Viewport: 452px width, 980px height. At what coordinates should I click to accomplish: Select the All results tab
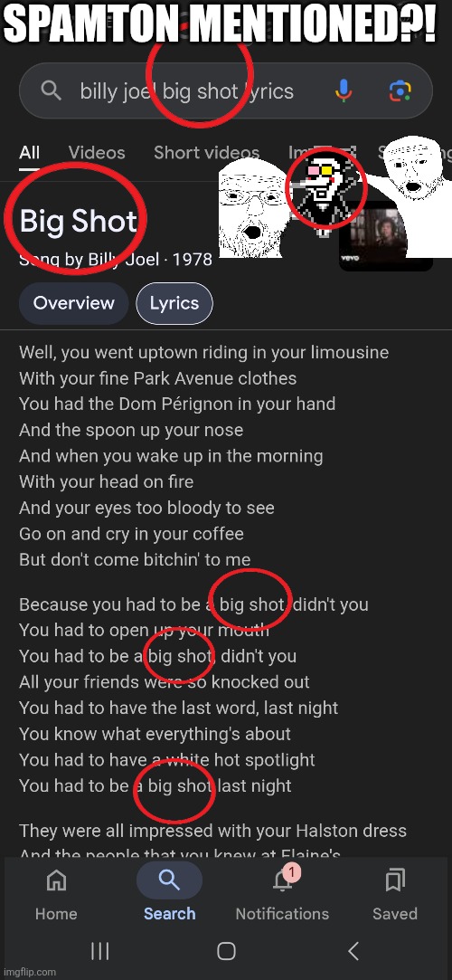(29, 153)
